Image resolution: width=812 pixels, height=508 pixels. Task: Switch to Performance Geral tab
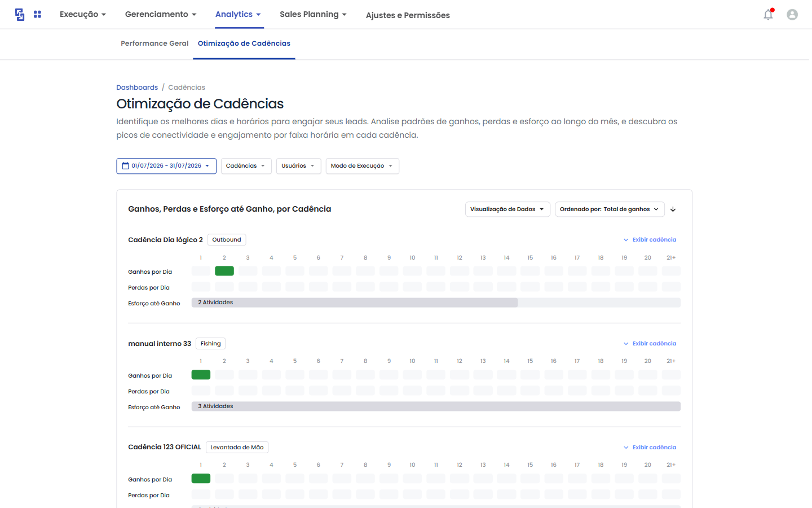coord(155,43)
